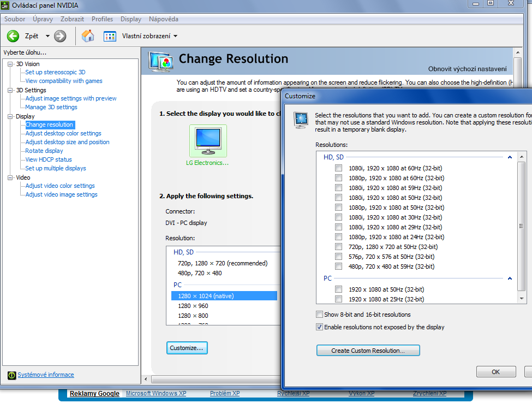The image size is (532, 403).
Task: Check 480p 720 x 480 at 59Hz
Action: coord(338,266)
